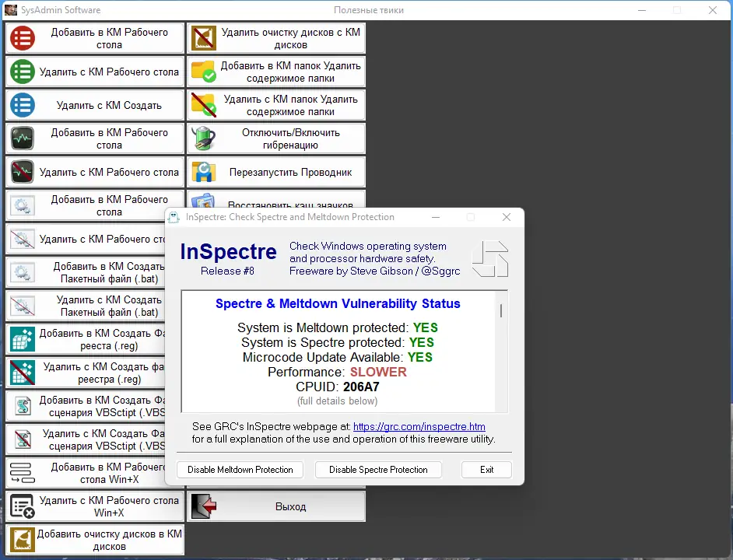Click Полезные твики window title text

pyautogui.click(x=368, y=10)
